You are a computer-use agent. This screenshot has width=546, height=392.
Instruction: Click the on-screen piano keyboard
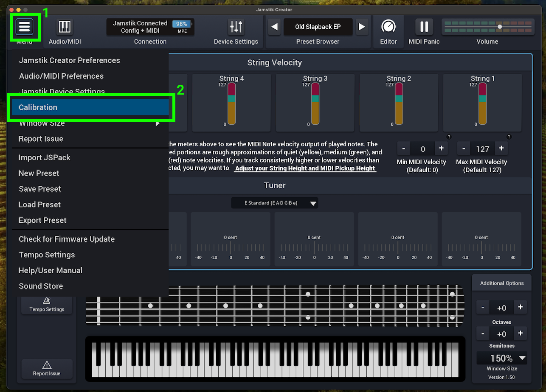tap(275, 359)
